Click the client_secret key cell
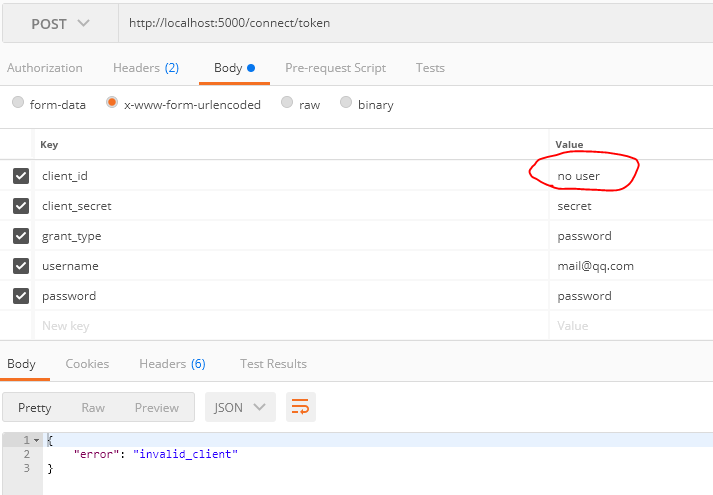This screenshot has height=495, width=713. pos(291,206)
